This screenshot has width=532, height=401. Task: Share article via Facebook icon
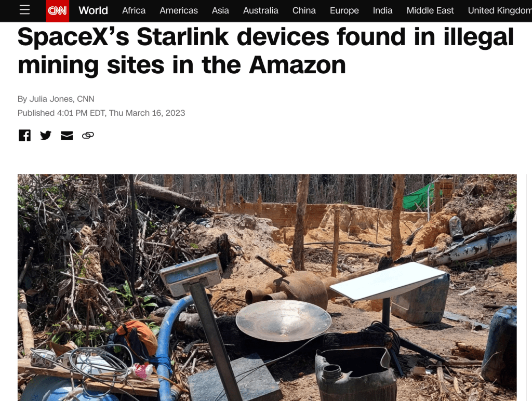tap(24, 136)
